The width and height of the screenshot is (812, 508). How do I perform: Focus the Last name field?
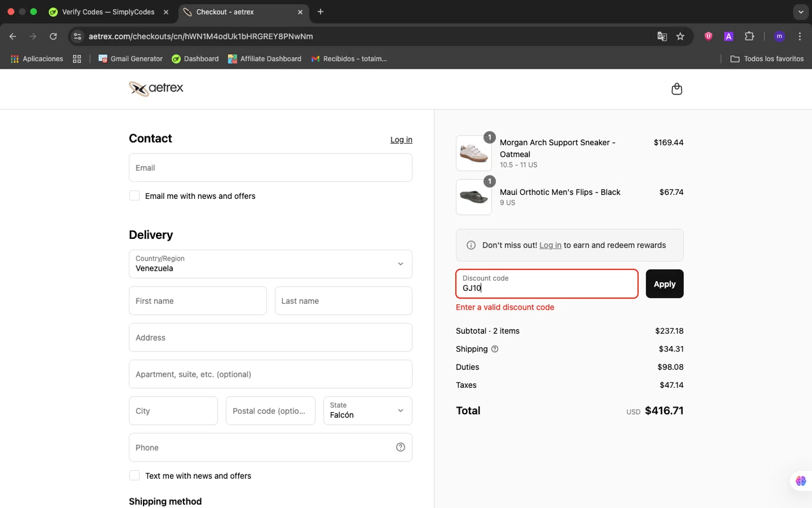pos(343,301)
